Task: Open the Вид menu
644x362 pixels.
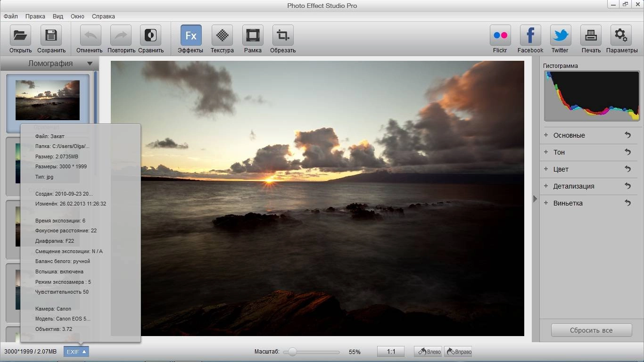Action: [58, 16]
